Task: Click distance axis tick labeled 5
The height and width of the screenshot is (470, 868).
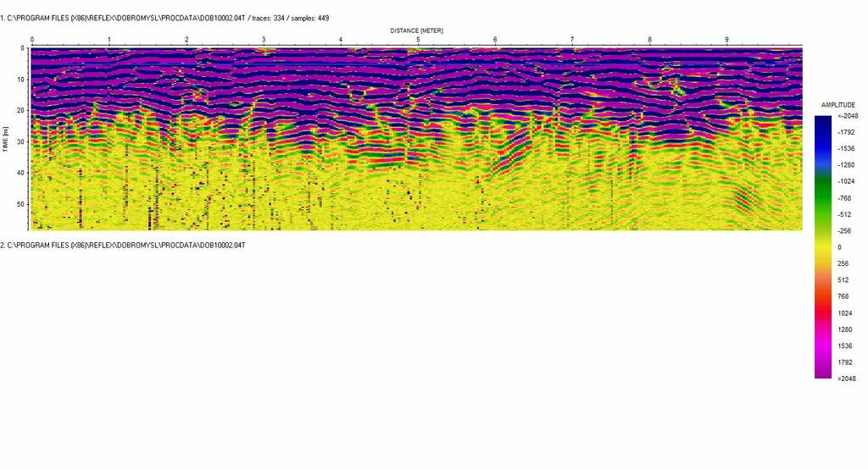Action: pyautogui.click(x=418, y=40)
